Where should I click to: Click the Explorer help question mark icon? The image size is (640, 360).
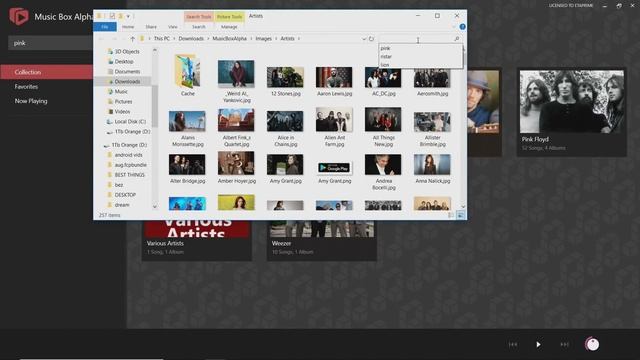[462, 27]
